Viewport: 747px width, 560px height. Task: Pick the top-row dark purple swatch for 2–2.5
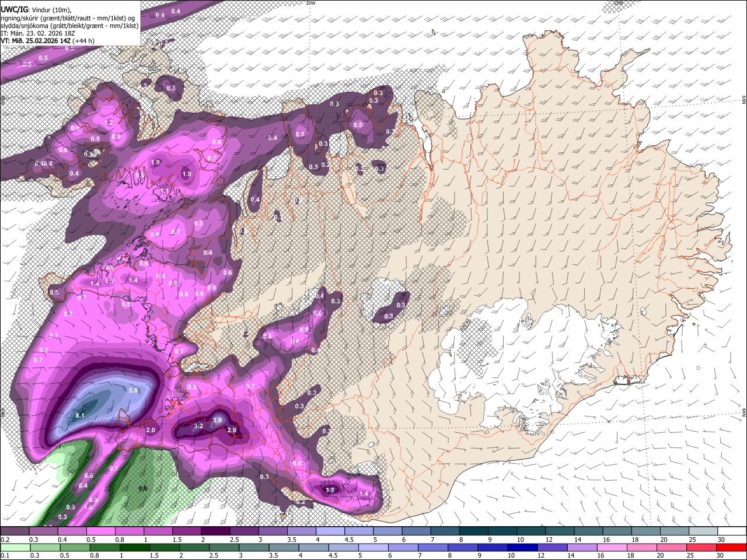coord(215,531)
